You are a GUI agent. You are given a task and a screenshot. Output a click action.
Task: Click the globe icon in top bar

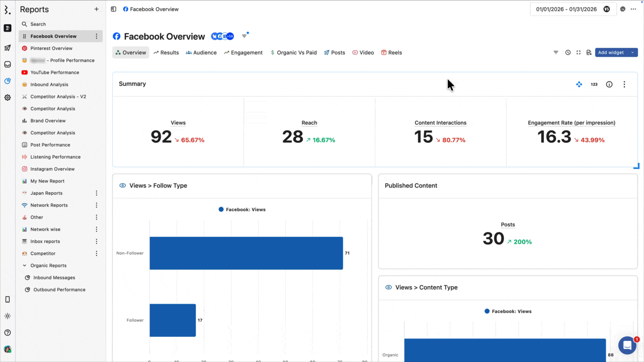623,9
